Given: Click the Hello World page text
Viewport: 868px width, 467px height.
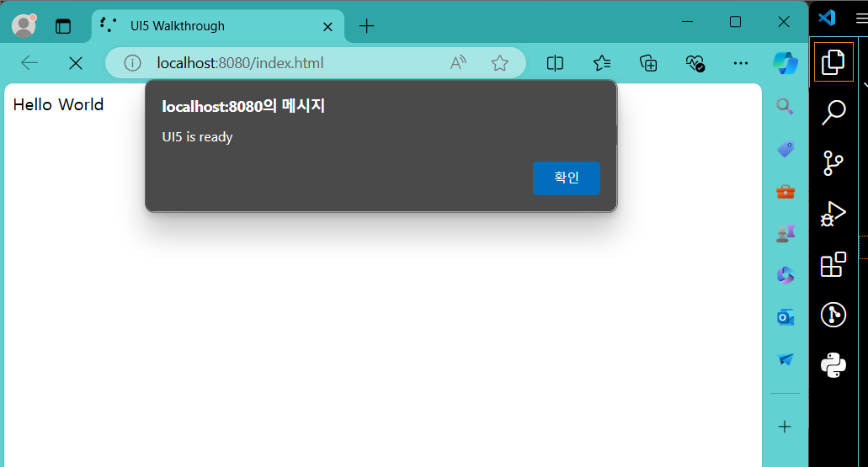Looking at the screenshot, I should (x=58, y=104).
